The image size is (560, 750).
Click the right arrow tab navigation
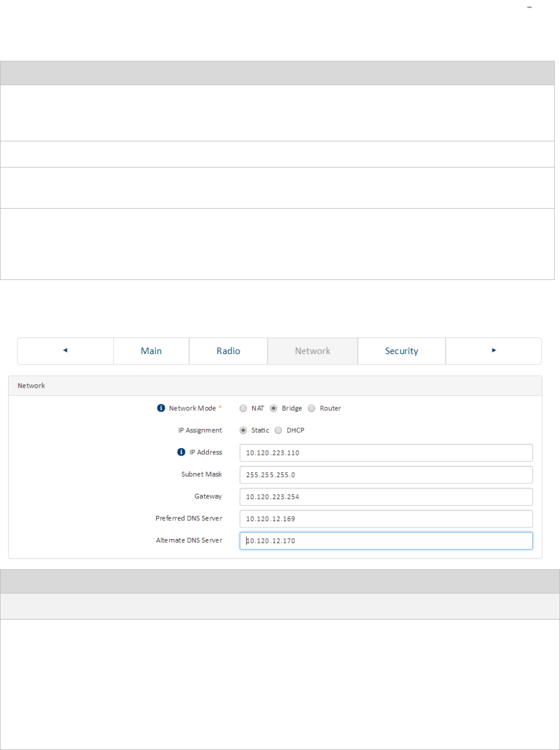tap(494, 351)
